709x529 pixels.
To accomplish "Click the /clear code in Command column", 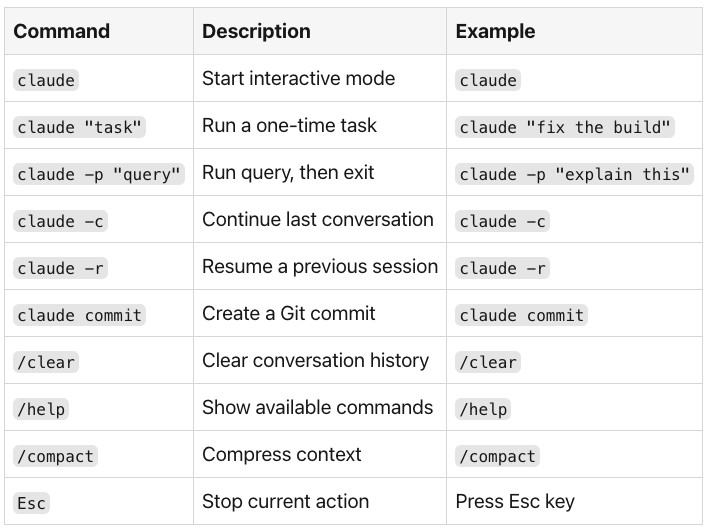I will tap(46, 362).
